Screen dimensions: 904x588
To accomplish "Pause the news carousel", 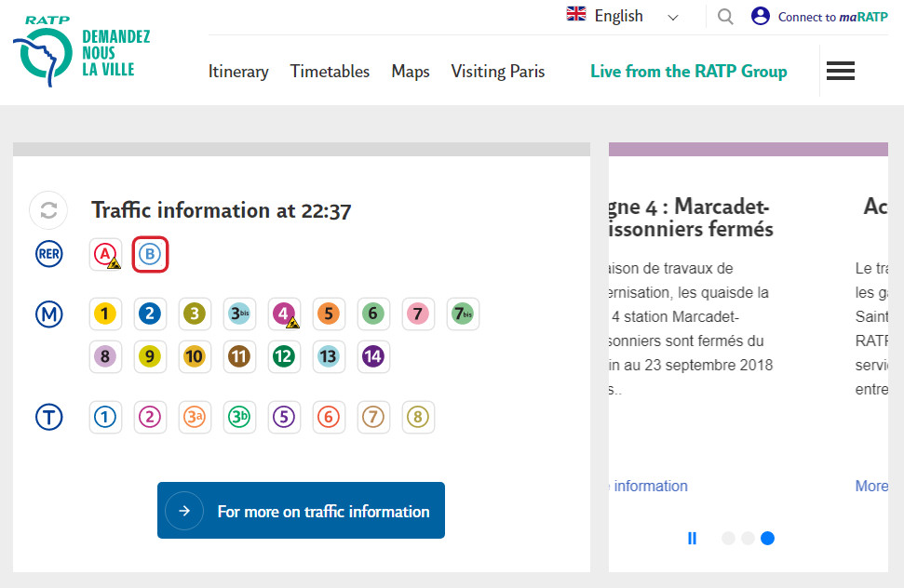I will pyautogui.click(x=692, y=538).
